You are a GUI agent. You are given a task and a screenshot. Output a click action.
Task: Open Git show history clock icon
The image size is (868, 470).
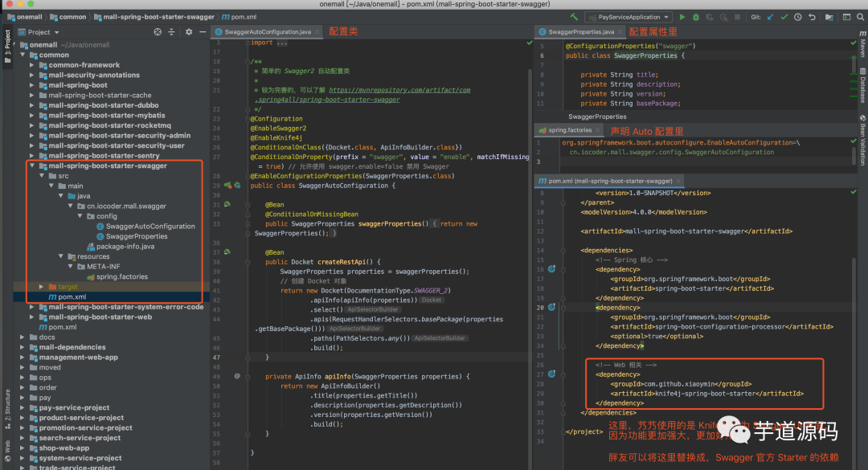[x=798, y=17]
